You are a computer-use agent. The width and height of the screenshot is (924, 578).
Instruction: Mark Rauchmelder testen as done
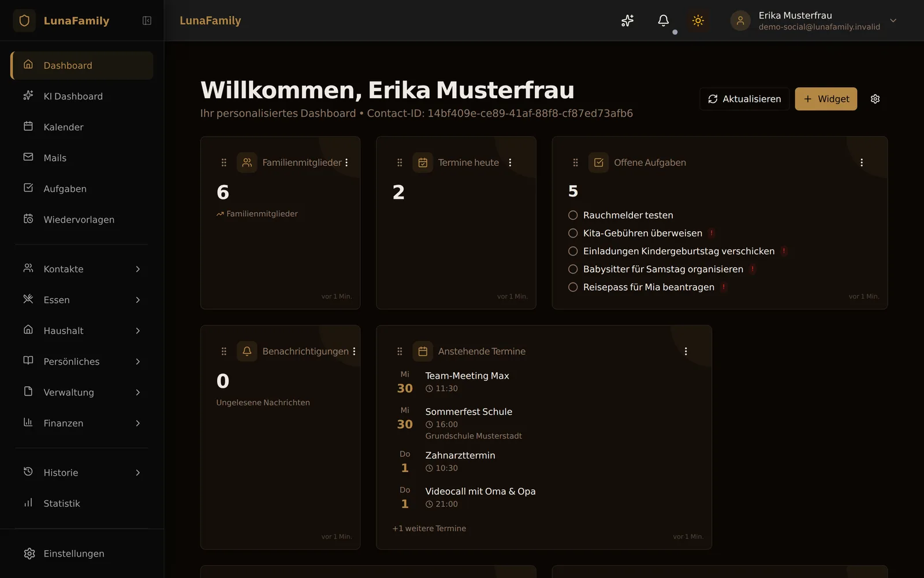point(573,215)
